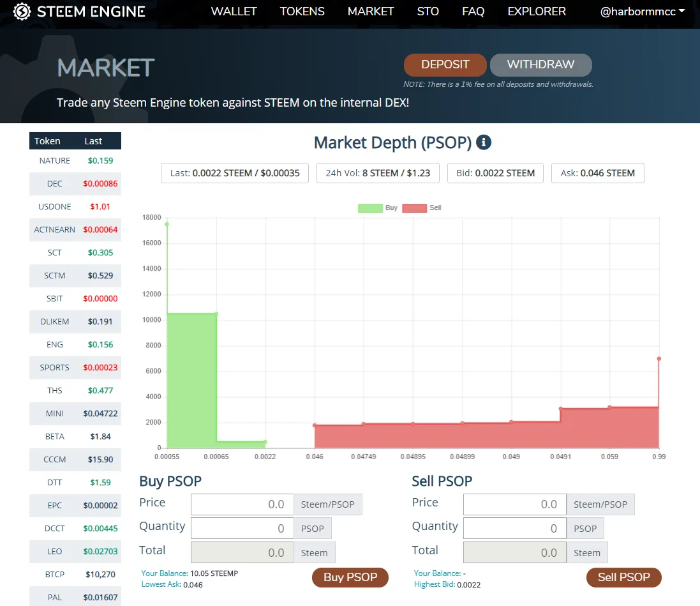Click the DEPOSIT button
Viewport: 700px width, 606px height.
(x=445, y=64)
